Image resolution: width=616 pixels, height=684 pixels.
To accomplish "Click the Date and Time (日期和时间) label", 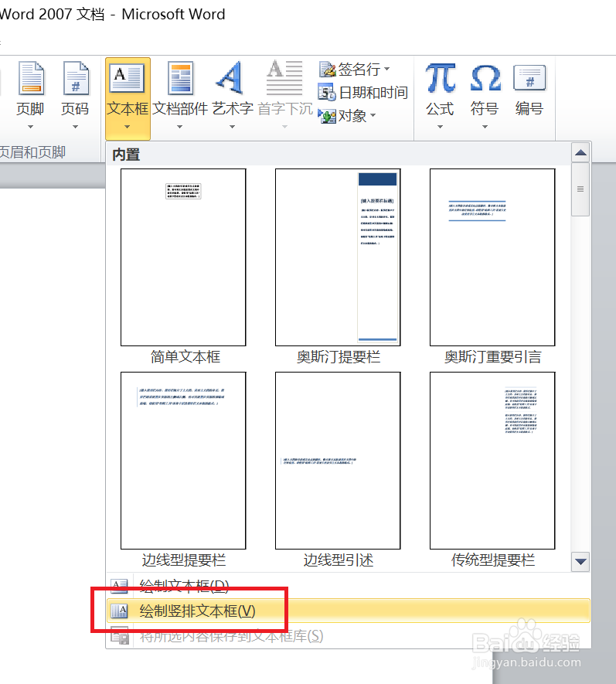I will pos(373,93).
